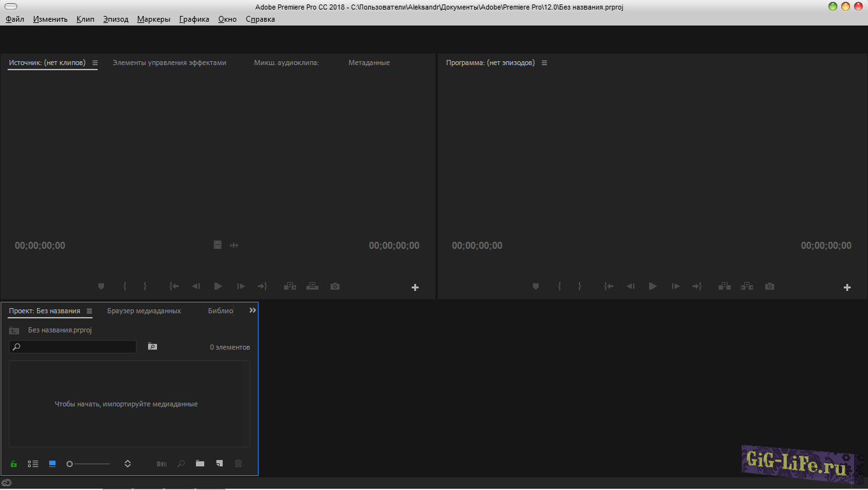Toggle the green project write lock
Screen dimensions: 868x490
tap(13, 464)
